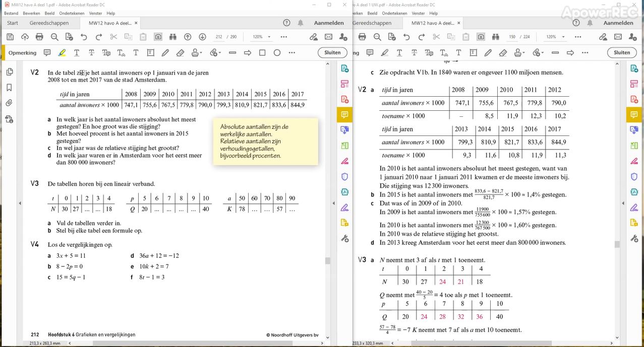Select the text box tool in left window
The height and width of the screenshot is (347, 644).
pos(150,52)
